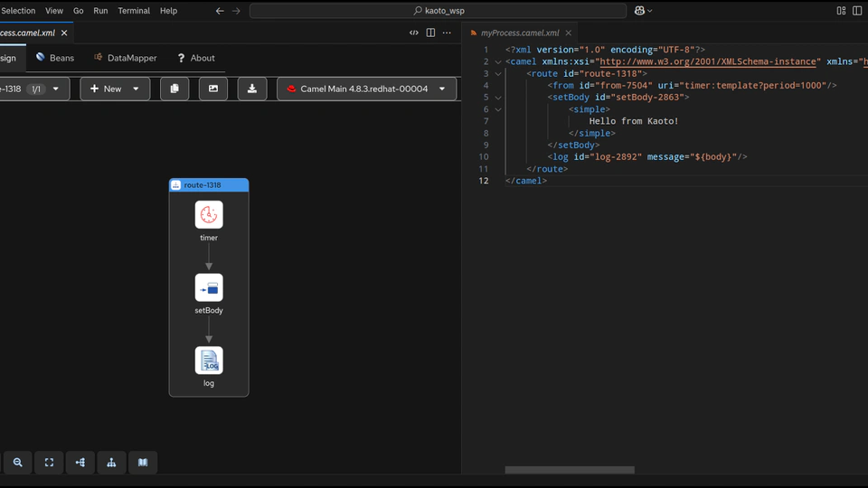Open the source code view icon
This screenshot has width=868, height=488.
pos(413,33)
